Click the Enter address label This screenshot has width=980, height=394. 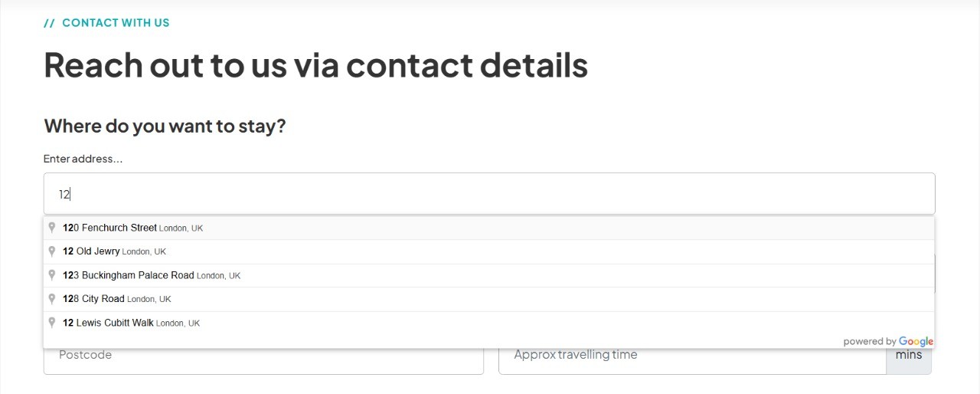pyautogui.click(x=83, y=159)
